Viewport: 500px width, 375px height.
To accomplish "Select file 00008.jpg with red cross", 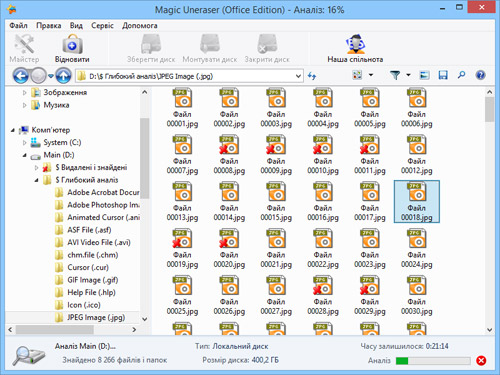I will click(x=229, y=145).
